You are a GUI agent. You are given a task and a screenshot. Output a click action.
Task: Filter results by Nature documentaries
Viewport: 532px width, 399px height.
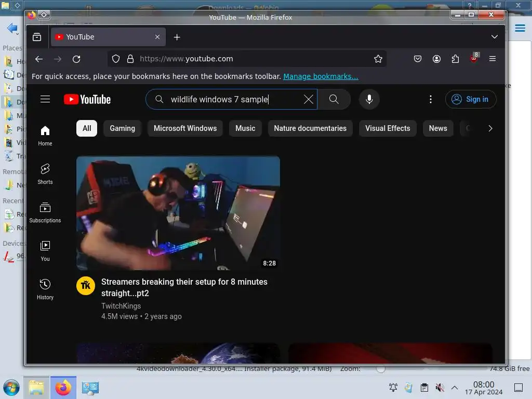point(310,128)
